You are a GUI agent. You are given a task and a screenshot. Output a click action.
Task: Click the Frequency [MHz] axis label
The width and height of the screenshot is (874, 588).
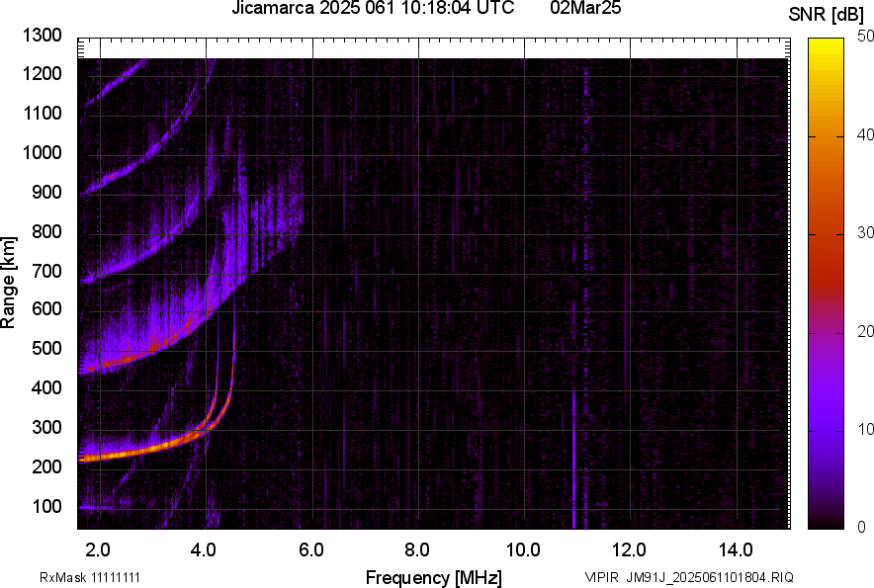tap(433, 577)
